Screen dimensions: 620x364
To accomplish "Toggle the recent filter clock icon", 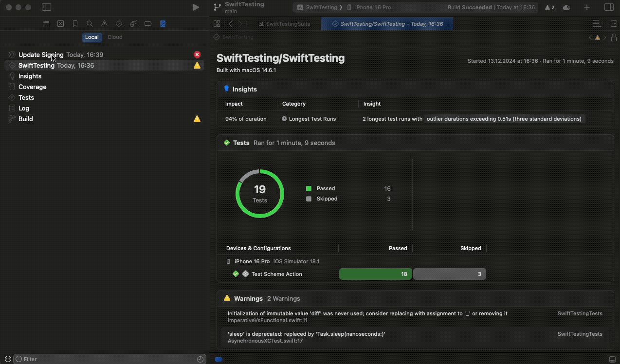I will click(x=200, y=359).
